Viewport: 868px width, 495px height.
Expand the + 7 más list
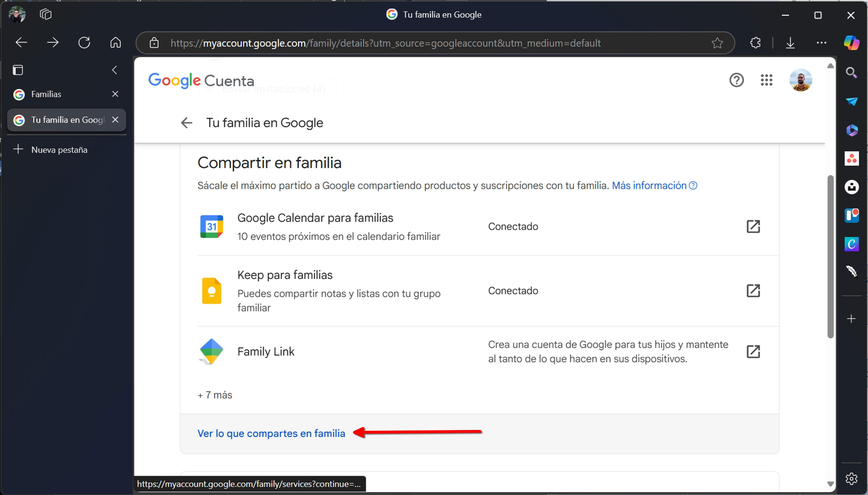[x=215, y=395]
